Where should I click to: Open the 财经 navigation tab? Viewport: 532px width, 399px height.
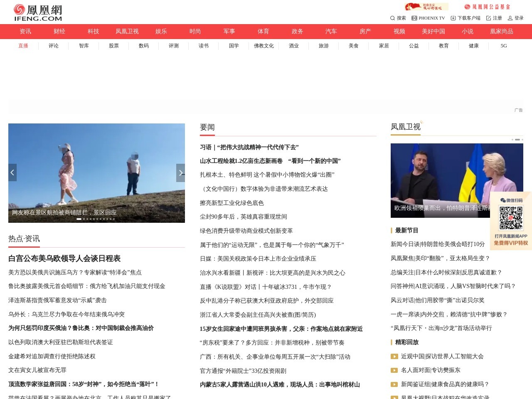pyautogui.click(x=59, y=31)
